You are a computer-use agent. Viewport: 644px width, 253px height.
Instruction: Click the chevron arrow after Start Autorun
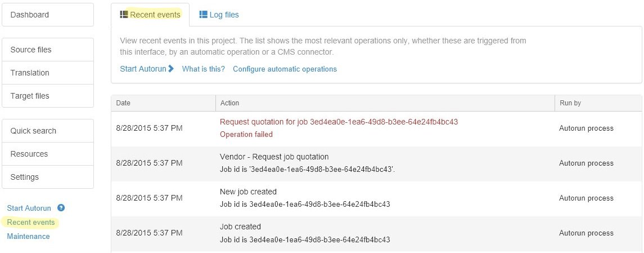171,69
